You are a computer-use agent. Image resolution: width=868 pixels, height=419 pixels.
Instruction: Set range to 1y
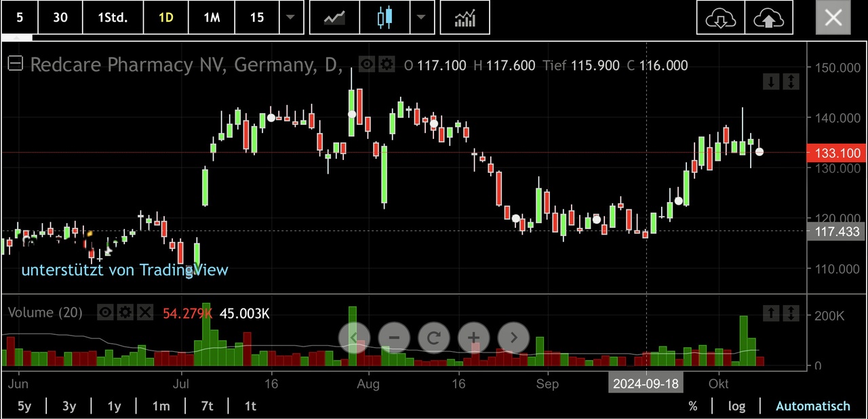(x=114, y=406)
